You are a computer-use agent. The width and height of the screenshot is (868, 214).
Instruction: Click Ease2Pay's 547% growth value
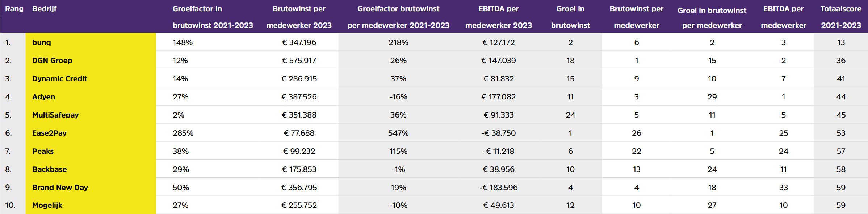click(398, 133)
